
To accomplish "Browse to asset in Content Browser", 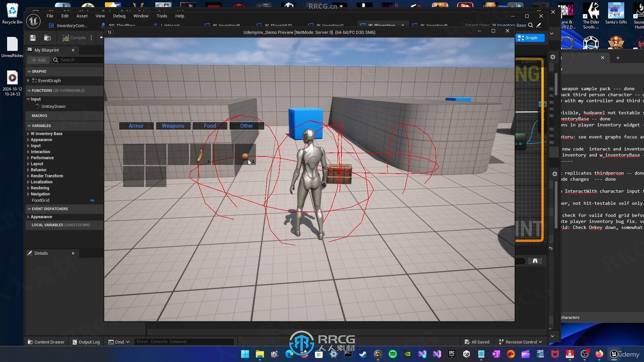I will tap(47, 38).
